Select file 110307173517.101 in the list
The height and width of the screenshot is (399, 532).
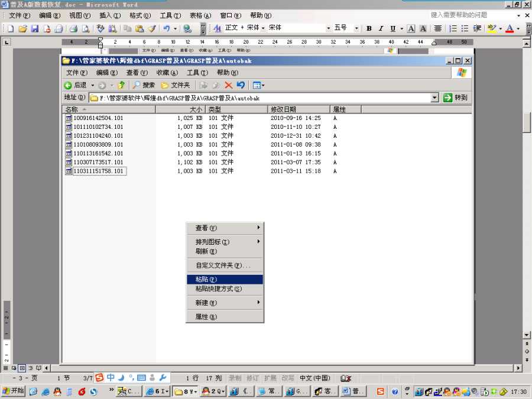98,162
